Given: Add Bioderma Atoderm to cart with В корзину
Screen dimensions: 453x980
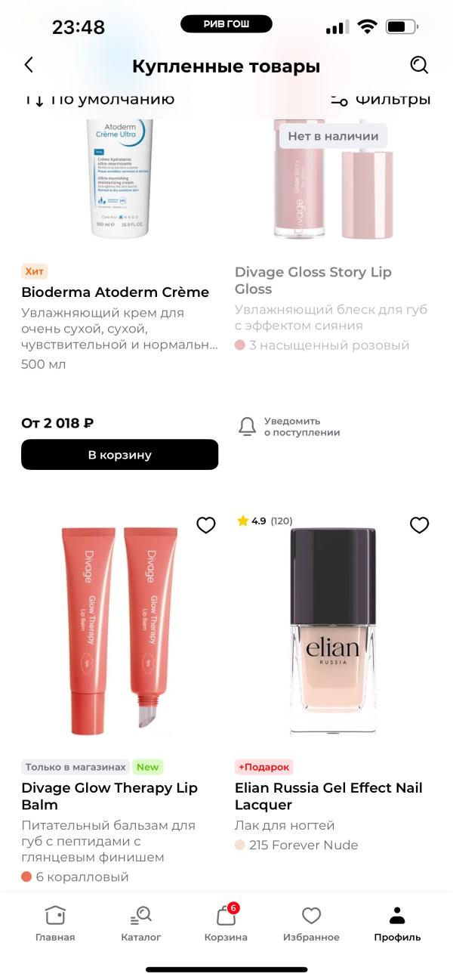Looking at the screenshot, I should pyautogui.click(x=119, y=455).
